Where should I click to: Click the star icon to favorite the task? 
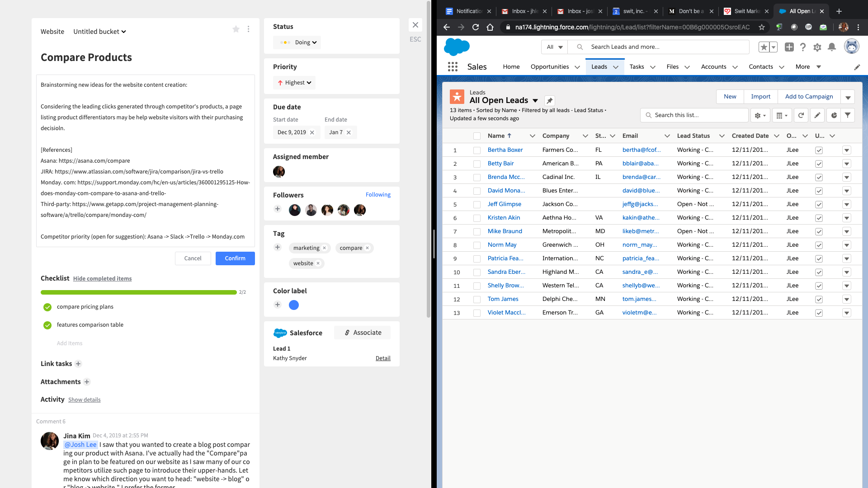click(x=236, y=29)
